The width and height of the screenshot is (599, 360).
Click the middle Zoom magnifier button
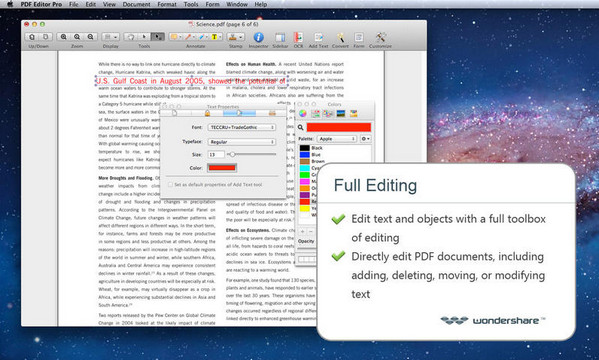[x=77, y=37]
